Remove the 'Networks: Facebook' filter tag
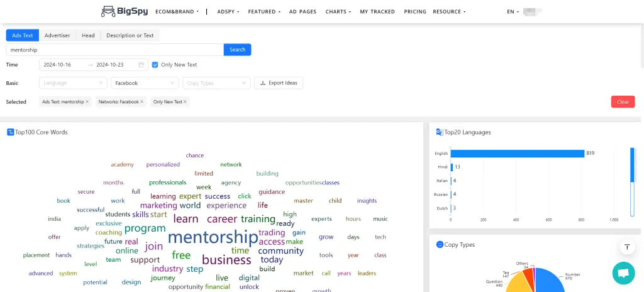 click(142, 101)
